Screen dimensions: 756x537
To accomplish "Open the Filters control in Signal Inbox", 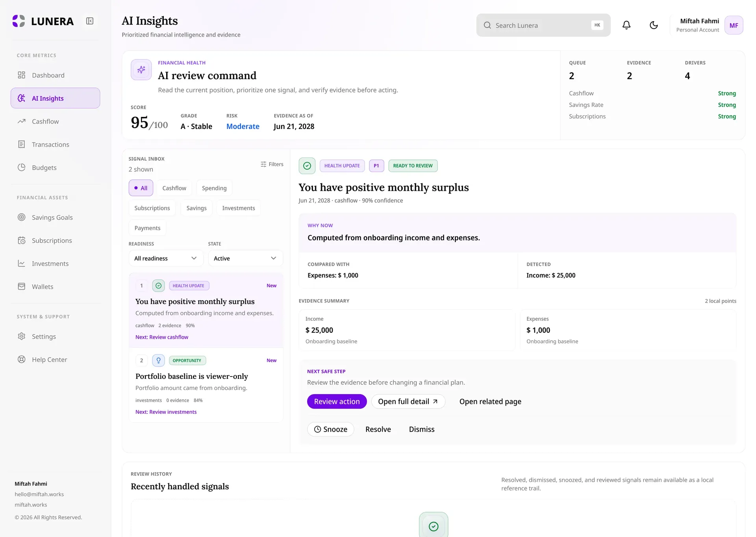I will [272, 164].
